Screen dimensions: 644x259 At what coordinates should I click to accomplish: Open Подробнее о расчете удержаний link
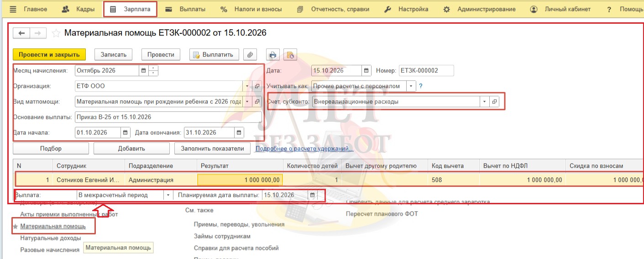click(x=304, y=149)
